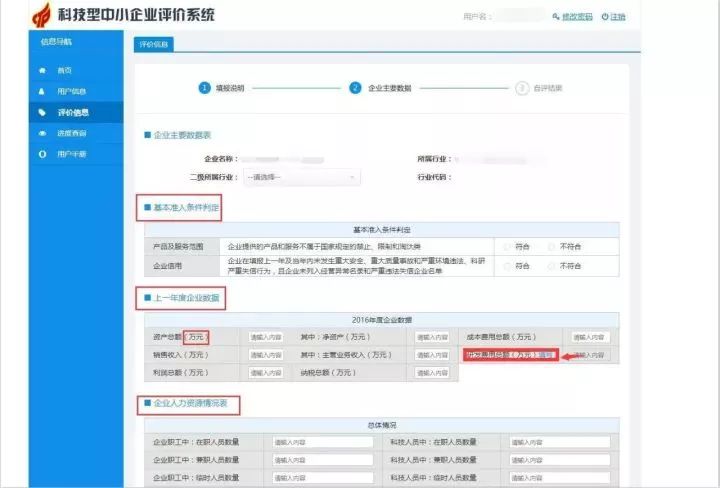Go to step 3 自评结果
The height and width of the screenshot is (488, 720).
coord(522,88)
